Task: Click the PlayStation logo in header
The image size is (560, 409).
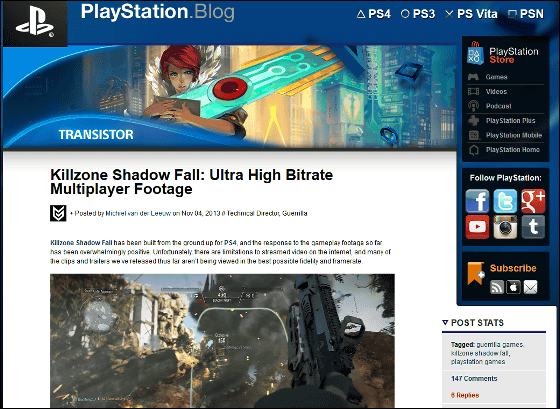Action: (35, 24)
